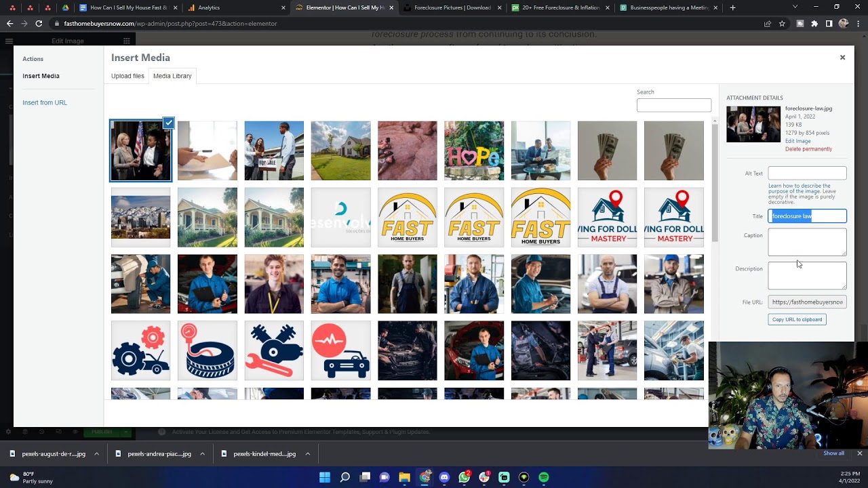Screen dimensions: 868x488
Task: Click Copy URL to clipboard button
Action: pos(797,319)
